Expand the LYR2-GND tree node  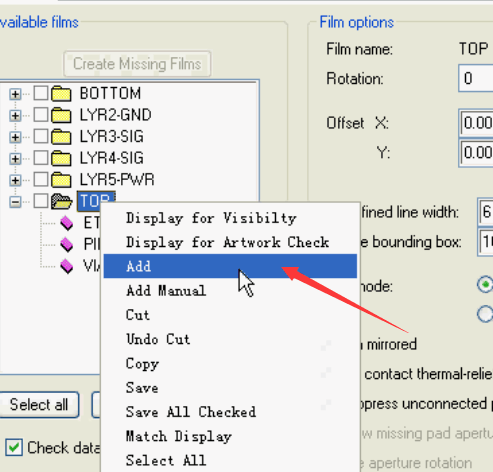pyautogui.click(x=15, y=116)
